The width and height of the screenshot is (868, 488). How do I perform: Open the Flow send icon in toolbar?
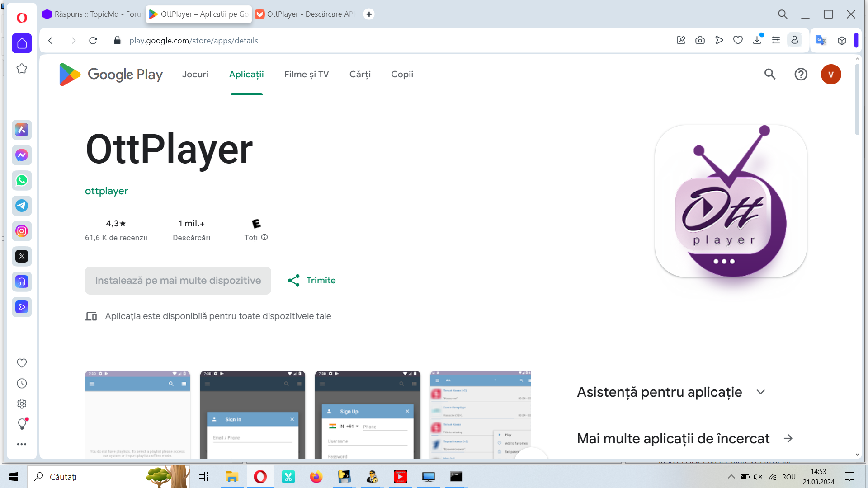(x=719, y=40)
